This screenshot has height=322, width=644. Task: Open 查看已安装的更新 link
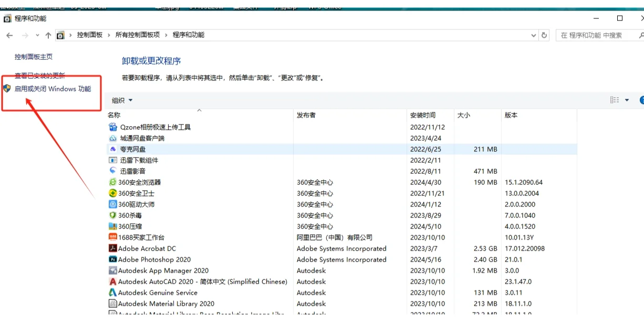40,76
